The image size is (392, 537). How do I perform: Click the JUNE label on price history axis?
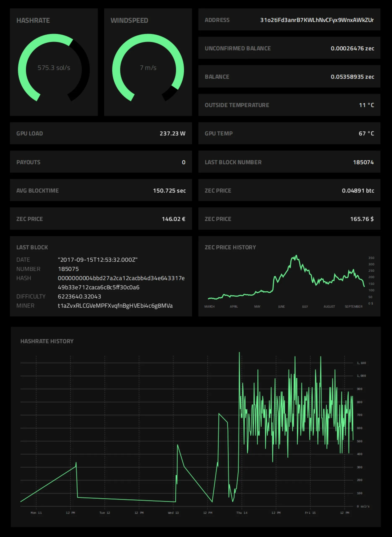pos(282,306)
